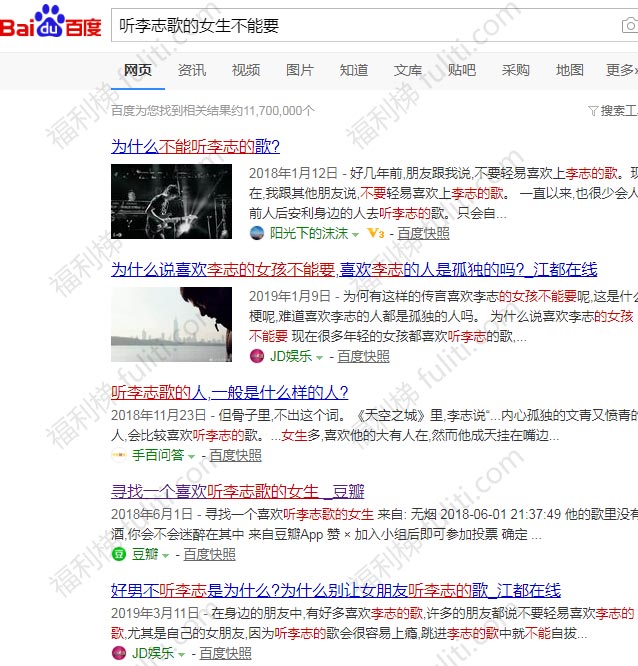
Task: Click 阳光下的沫沫 author avatar icon
Action: (257, 233)
